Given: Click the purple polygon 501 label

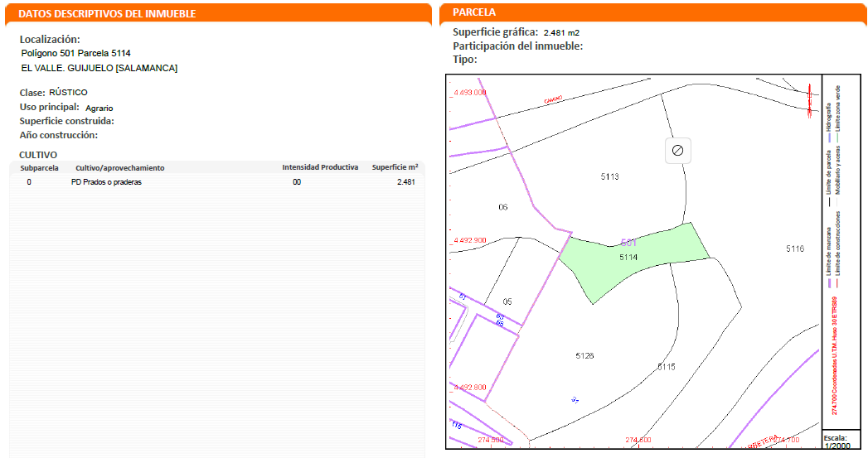Looking at the screenshot, I should click(628, 243).
